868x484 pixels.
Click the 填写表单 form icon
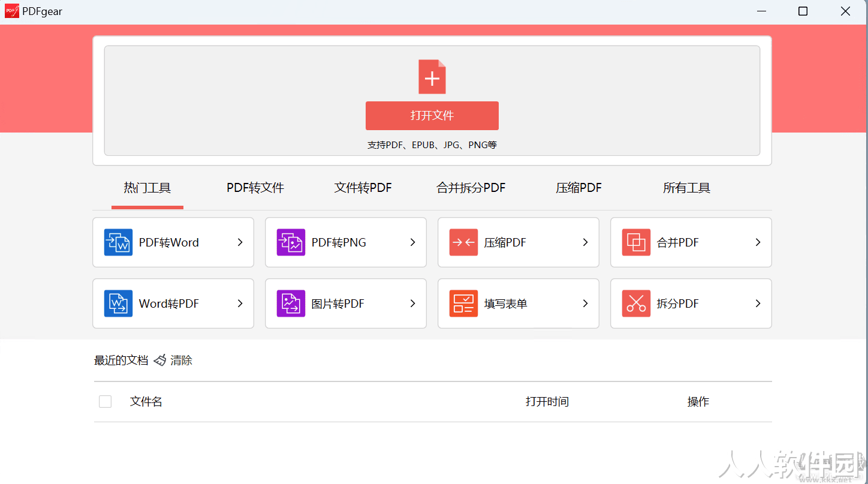[x=463, y=303]
